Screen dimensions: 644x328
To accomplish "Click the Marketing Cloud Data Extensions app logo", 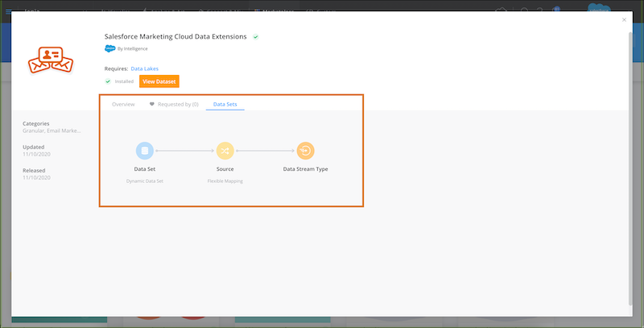I will tap(51, 60).
